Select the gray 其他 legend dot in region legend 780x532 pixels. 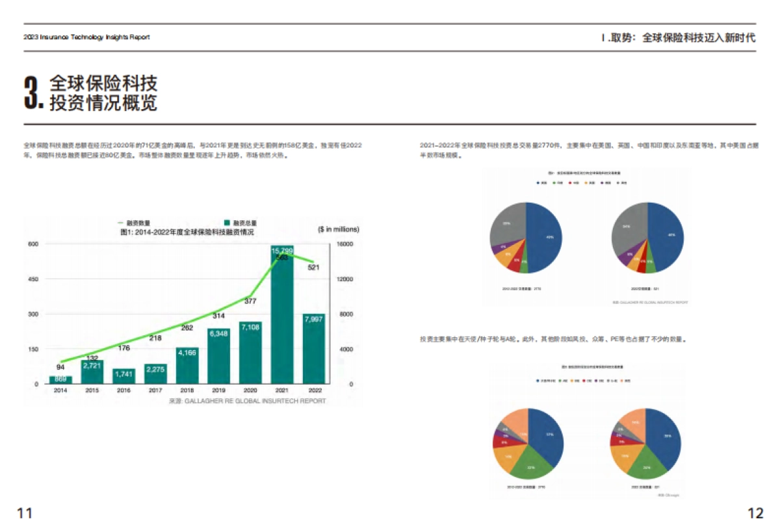pyautogui.click(x=617, y=183)
